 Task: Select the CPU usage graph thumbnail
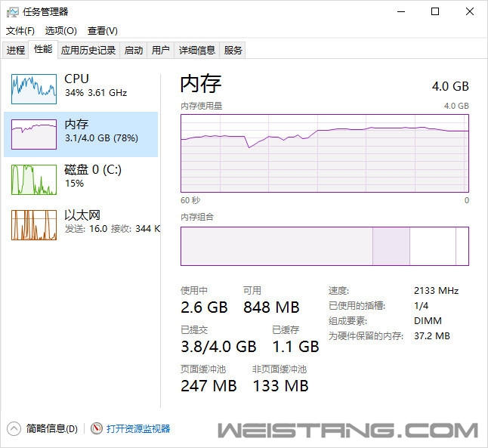[34, 88]
